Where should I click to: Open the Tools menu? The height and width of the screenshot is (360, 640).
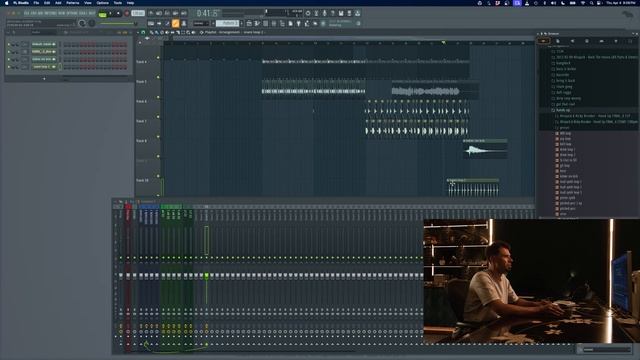(118, 3)
